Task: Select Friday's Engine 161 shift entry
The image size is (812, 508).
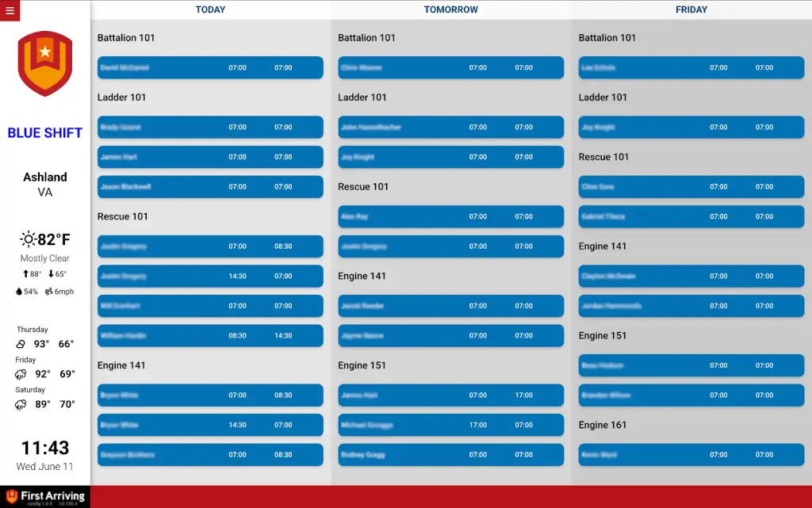Action: coord(691,455)
